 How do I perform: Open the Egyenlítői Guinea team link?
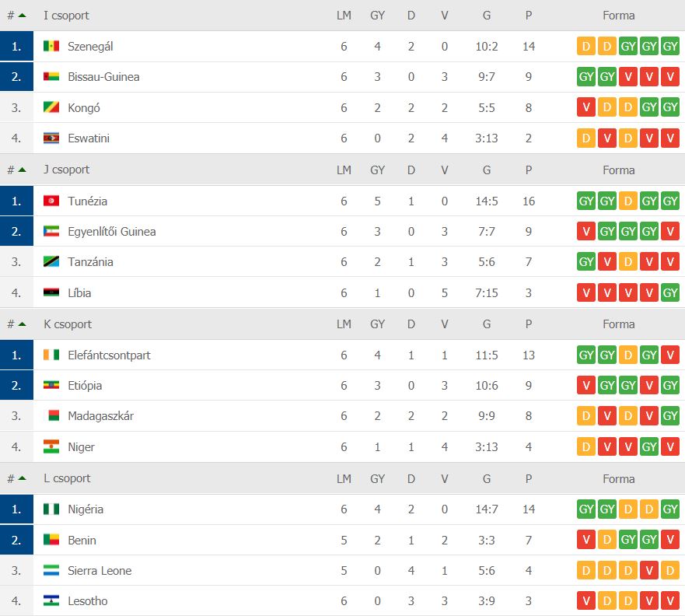click(x=112, y=232)
